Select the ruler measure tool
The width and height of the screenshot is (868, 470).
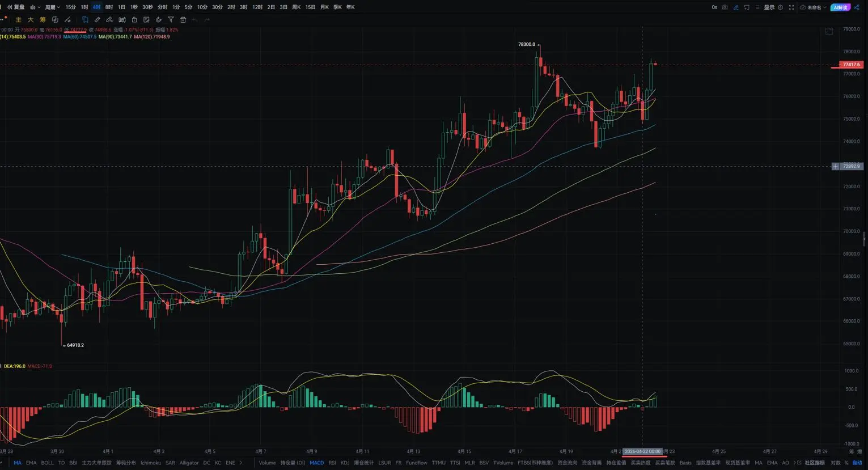coord(97,20)
